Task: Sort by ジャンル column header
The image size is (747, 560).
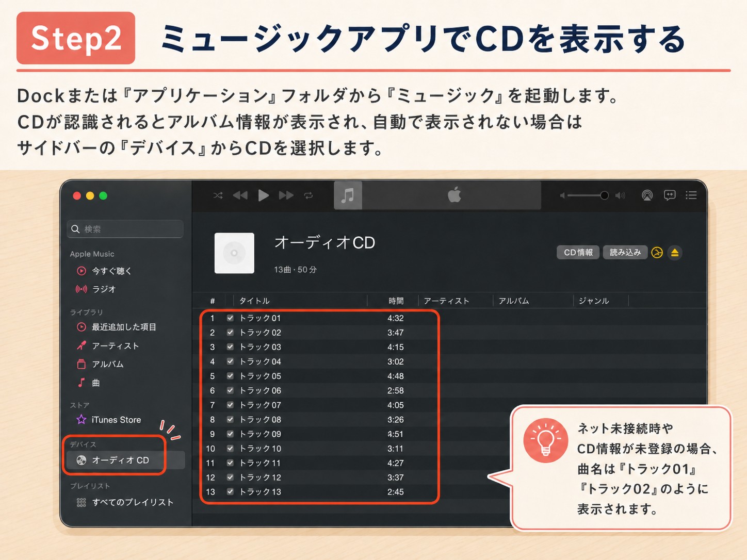Action: tap(594, 301)
